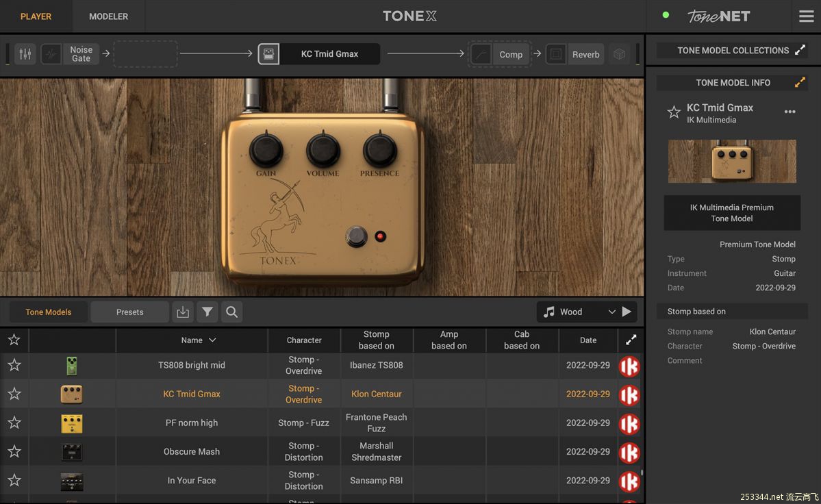This screenshot has width=821, height=504.
Task: Select the In Your Face row name
Action: 192,481
